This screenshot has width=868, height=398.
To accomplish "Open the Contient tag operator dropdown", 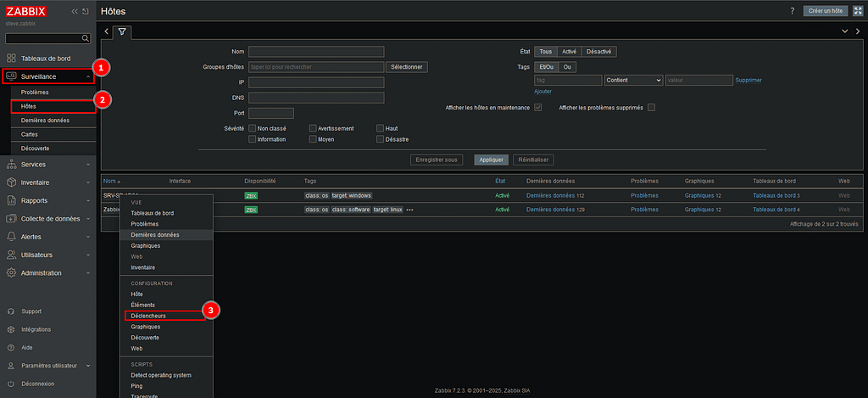I will tap(633, 80).
